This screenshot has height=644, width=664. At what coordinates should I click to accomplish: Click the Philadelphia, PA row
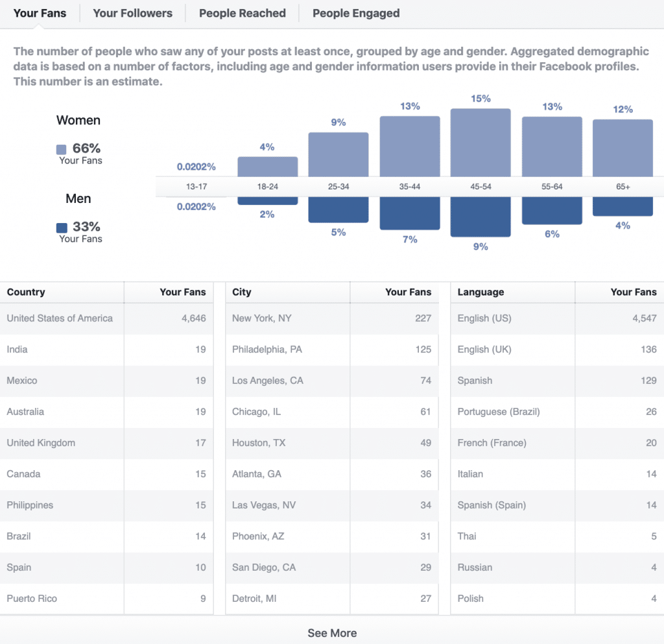tap(331, 350)
